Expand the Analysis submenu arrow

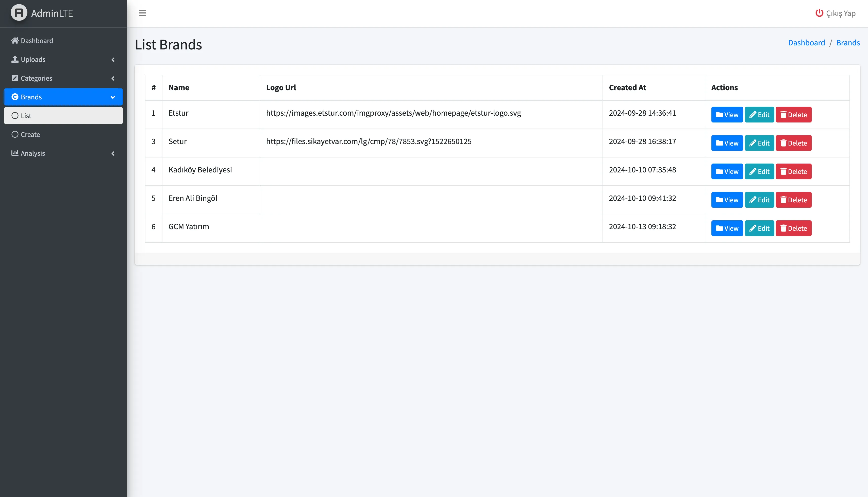(x=113, y=154)
